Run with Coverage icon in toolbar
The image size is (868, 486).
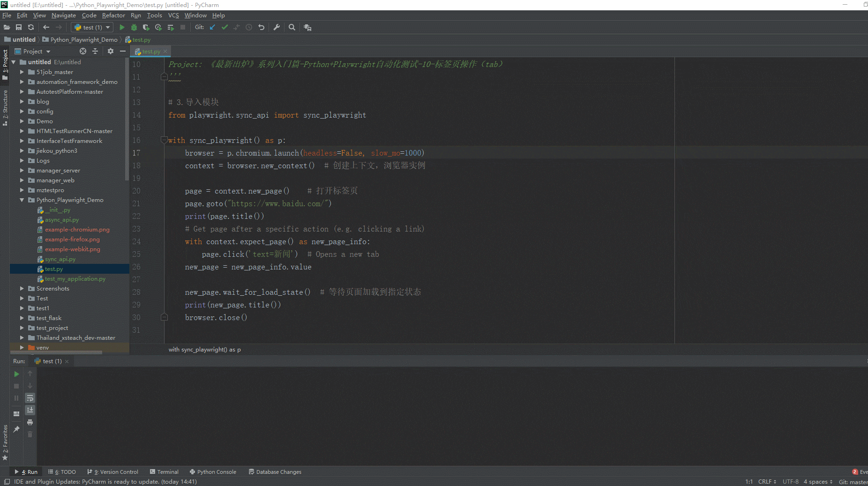146,27
